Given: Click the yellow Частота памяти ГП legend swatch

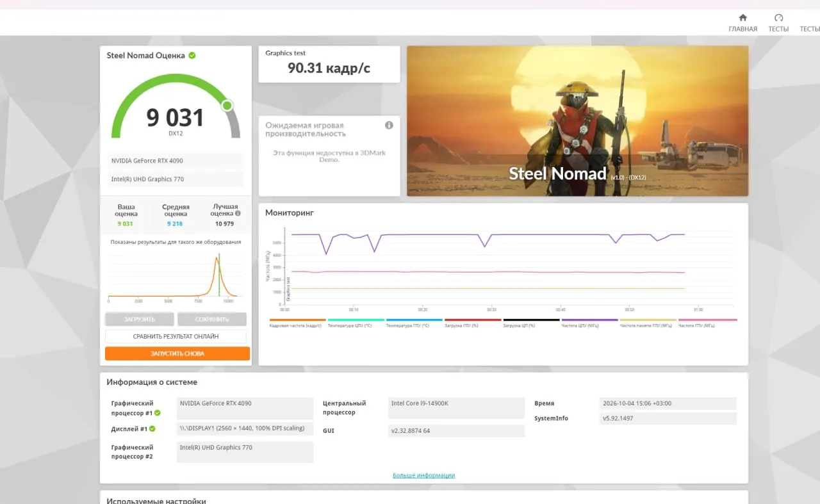Looking at the screenshot, I should 648,320.
